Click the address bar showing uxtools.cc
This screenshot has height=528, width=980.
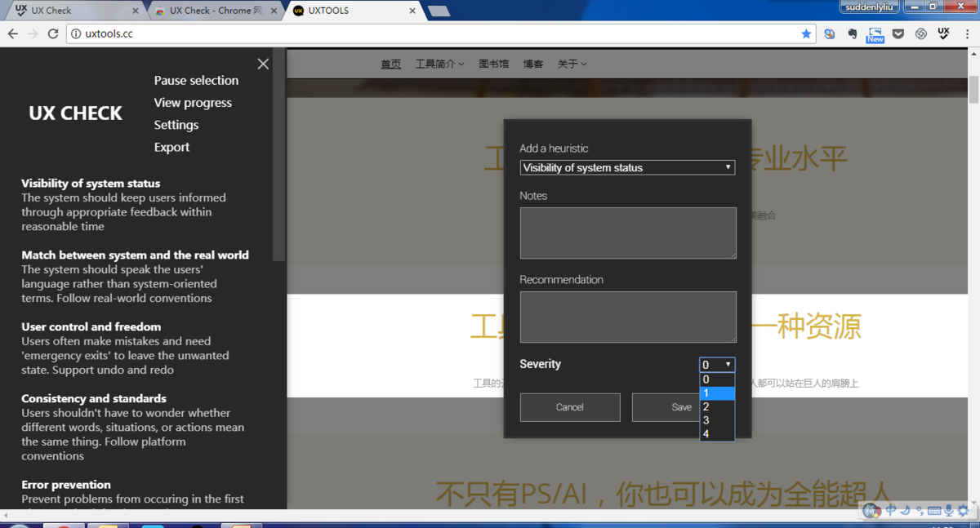441,33
